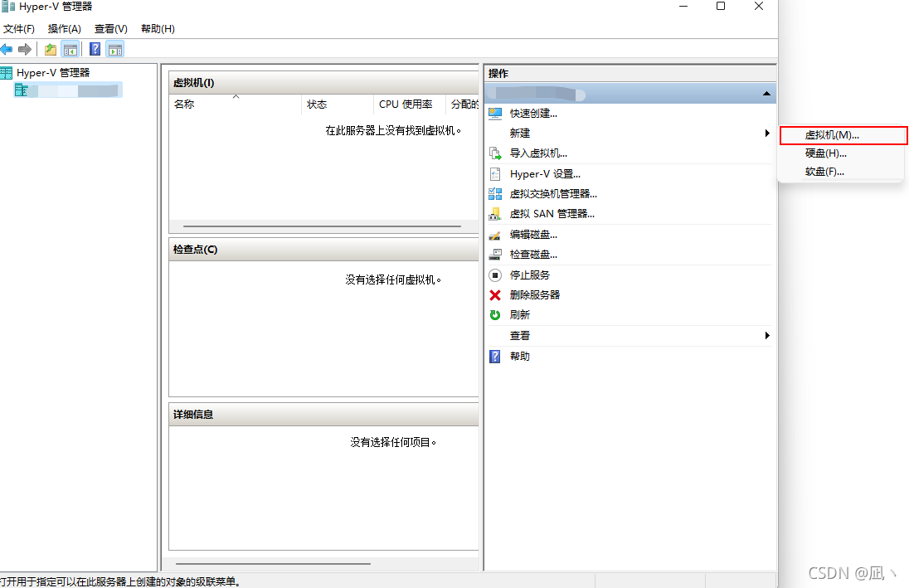Open 虚拟交换机管理器... action
This screenshot has width=909, height=588.
(553, 194)
